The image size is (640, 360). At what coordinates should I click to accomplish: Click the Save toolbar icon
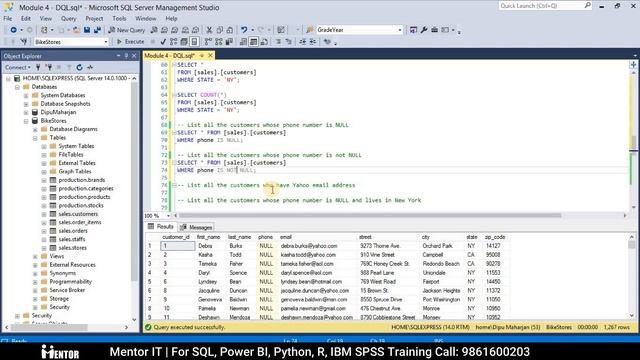point(87,30)
